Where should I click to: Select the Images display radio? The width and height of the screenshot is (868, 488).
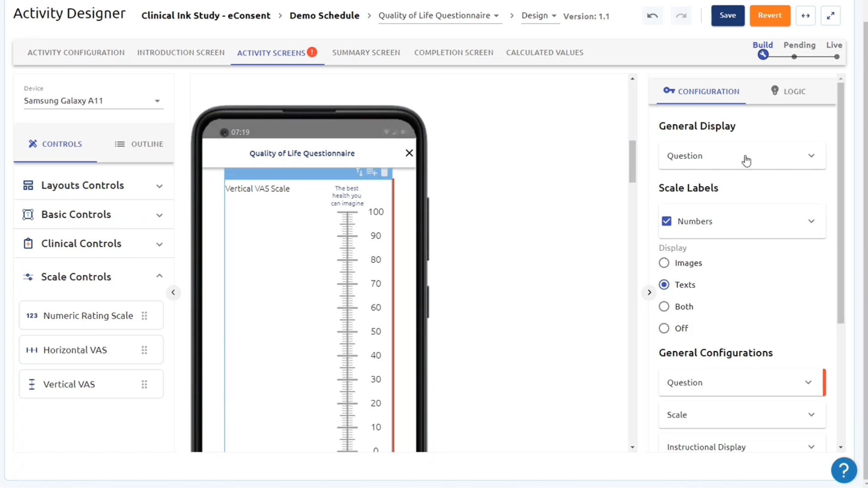[x=664, y=263]
